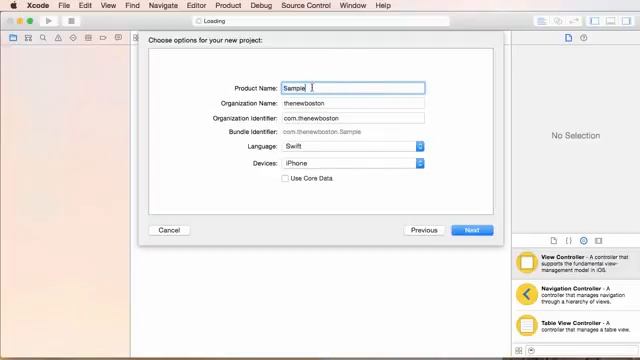640x360 pixels.
Task: Show the File inspector
Action: [569, 38]
